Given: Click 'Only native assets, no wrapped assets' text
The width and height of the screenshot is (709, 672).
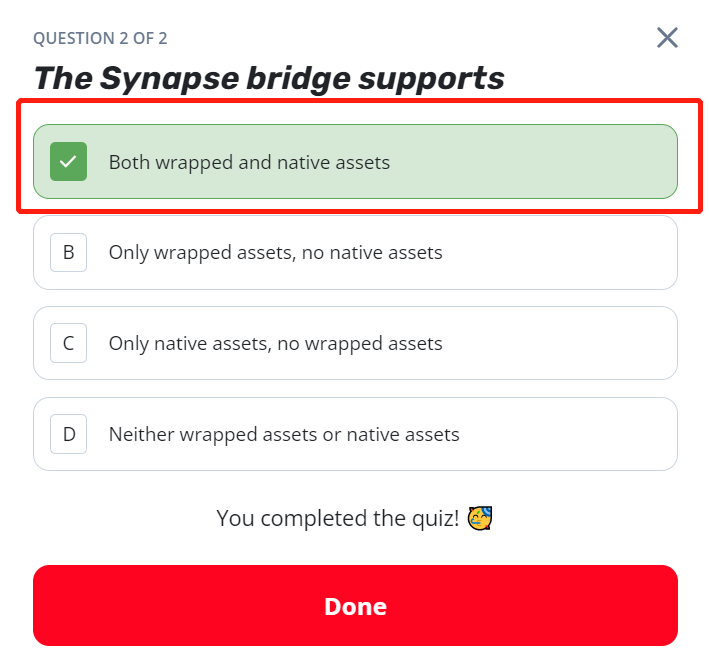Looking at the screenshot, I should pos(275,344).
